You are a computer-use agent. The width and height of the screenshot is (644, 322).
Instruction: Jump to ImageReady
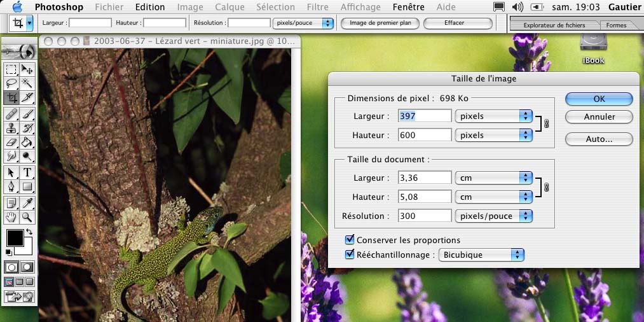coord(19,296)
